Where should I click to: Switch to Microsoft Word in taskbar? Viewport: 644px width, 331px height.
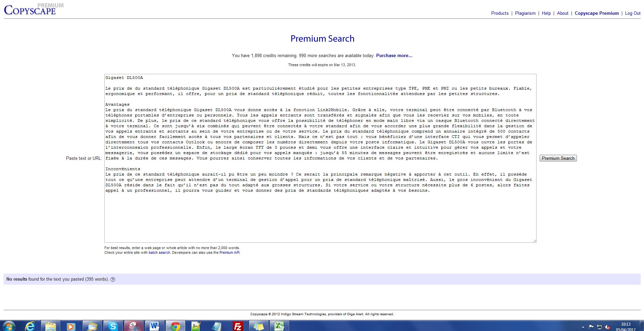click(x=154, y=326)
